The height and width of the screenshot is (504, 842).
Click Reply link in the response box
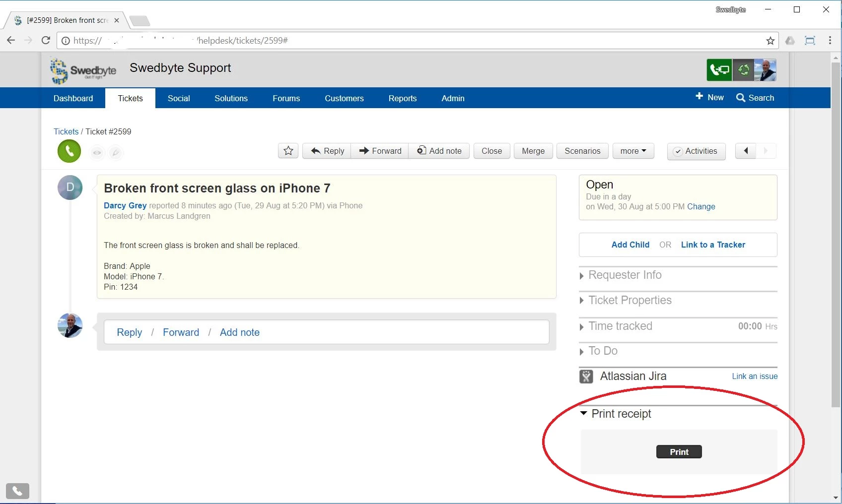pyautogui.click(x=130, y=332)
